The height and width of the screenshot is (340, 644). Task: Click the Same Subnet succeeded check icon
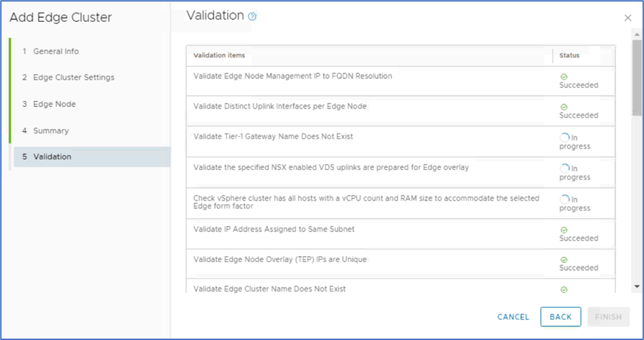[x=563, y=230]
